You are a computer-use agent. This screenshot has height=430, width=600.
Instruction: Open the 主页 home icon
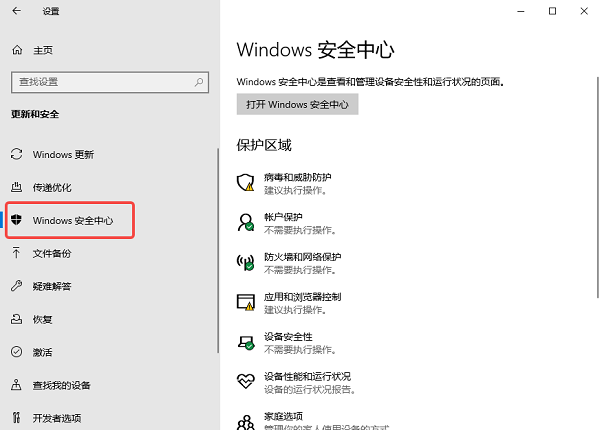pos(17,50)
